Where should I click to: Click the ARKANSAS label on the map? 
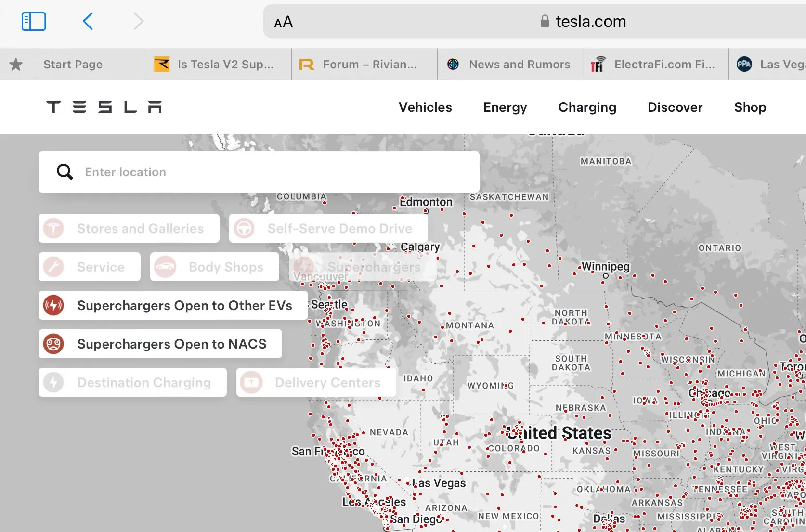point(657,503)
